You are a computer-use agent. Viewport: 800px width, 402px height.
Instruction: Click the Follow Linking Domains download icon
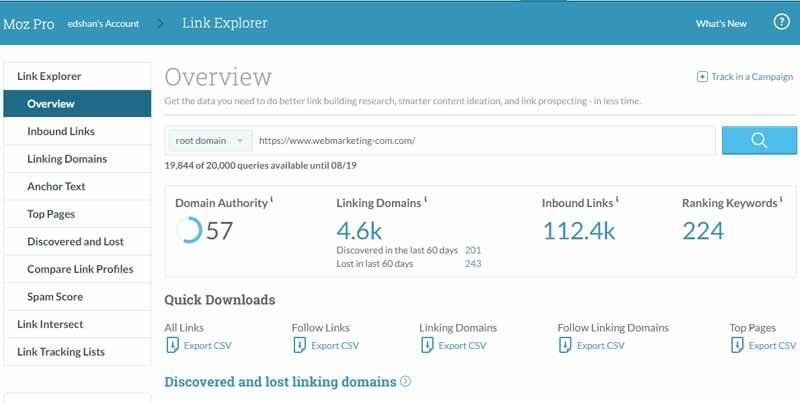[565, 345]
